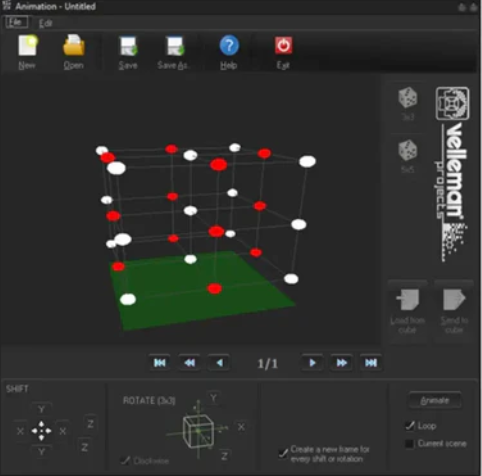Screen dimensions: 482x476
Task: Go to the next frame
Action: point(312,363)
